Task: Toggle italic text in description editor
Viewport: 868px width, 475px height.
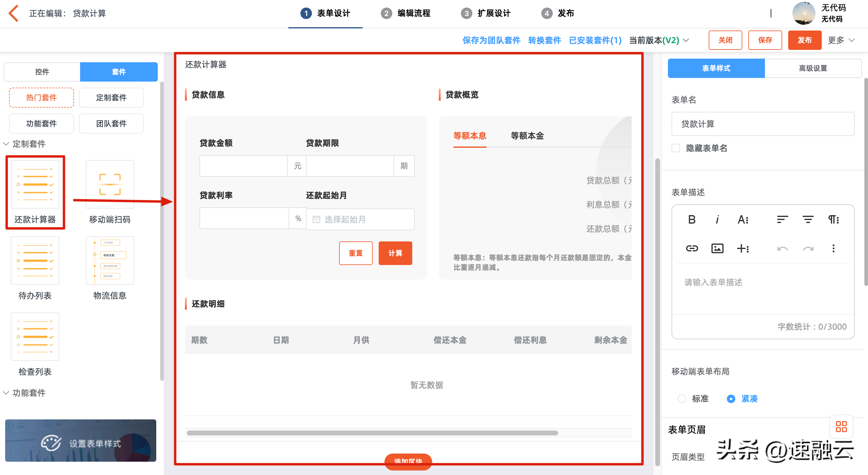Action: pyautogui.click(x=717, y=220)
